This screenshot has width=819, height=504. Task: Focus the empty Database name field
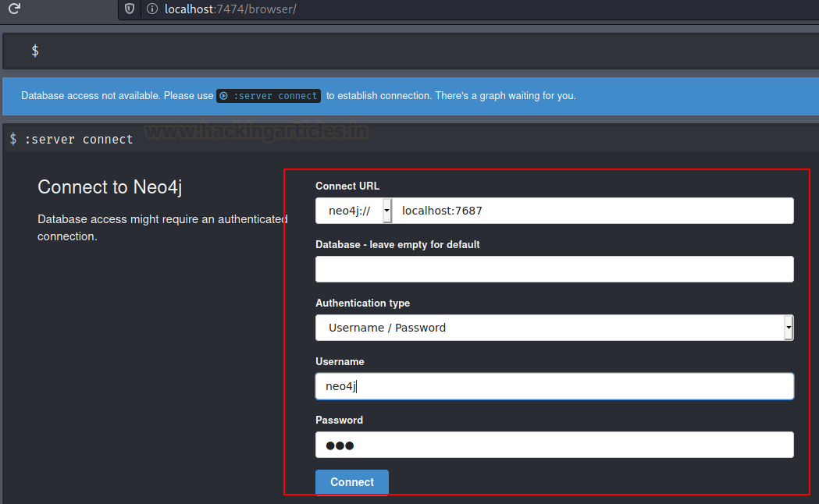pyautogui.click(x=554, y=269)
